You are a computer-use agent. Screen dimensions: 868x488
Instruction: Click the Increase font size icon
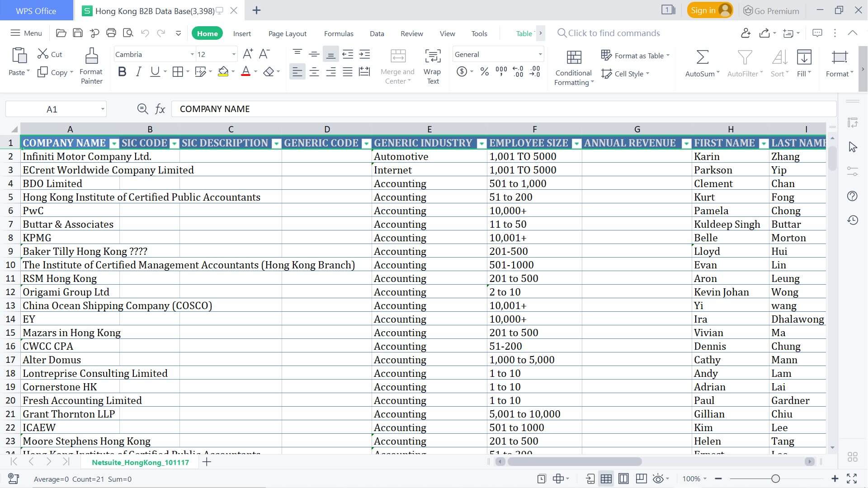click(x=248, y=54)
